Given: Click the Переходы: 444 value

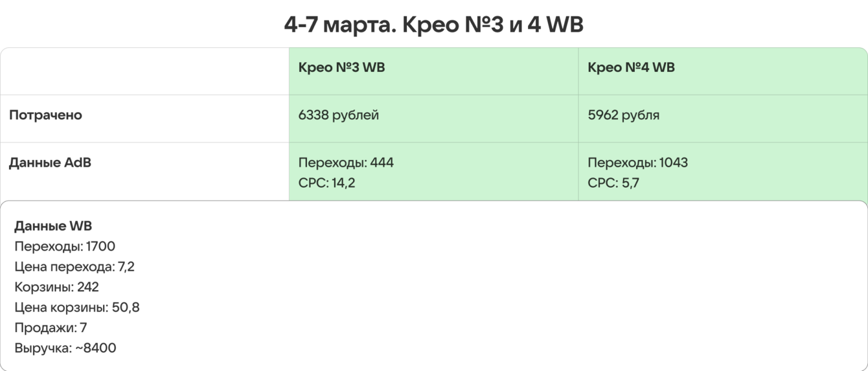Looking at the screenshot, I should 346,163.
